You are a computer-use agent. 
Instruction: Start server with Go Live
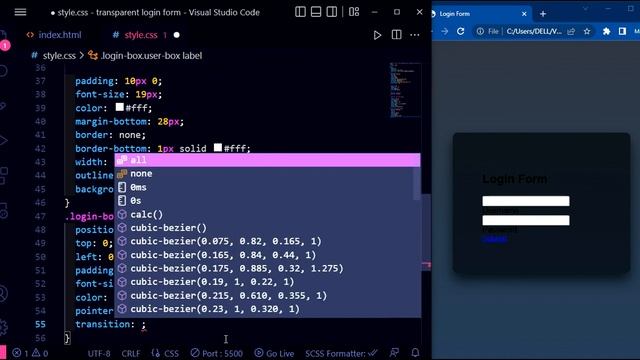[274, 353]
